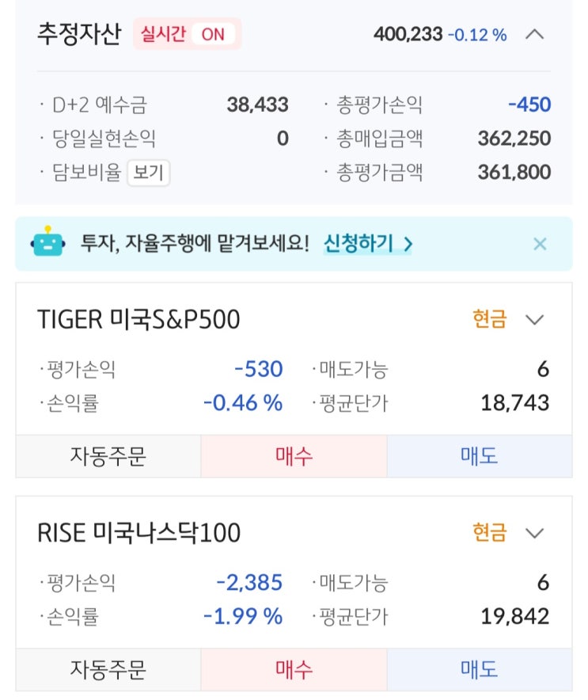Viewport: 588px width, 700px height.
Task: Click the 400,233 estimated asset total
Action: (x=408, y=35)
